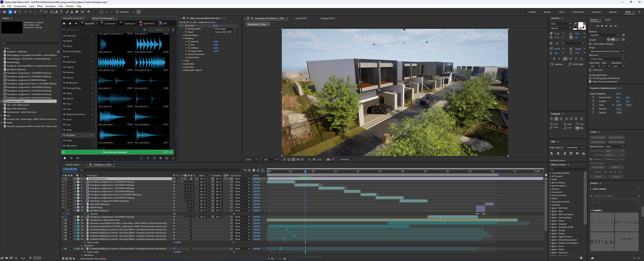
Task: Click the Character fill color swatch
Action: (581, 25)
